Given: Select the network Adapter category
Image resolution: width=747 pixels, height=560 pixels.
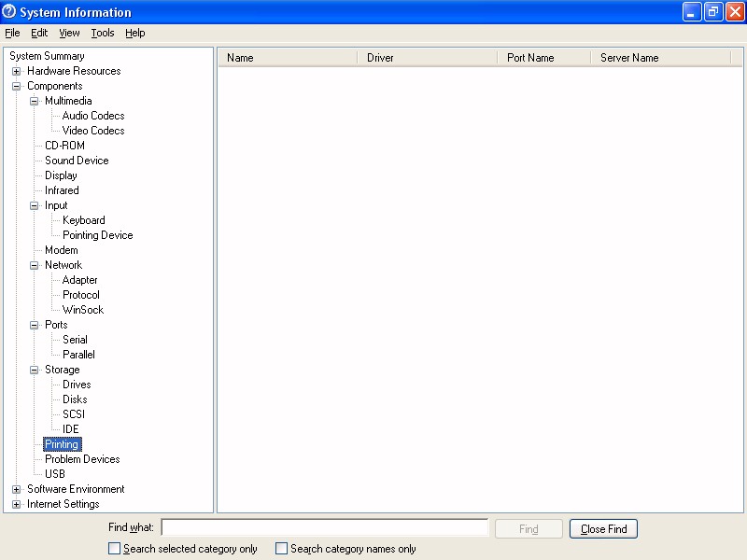Looking at the screenshot, I should point(80,280).
